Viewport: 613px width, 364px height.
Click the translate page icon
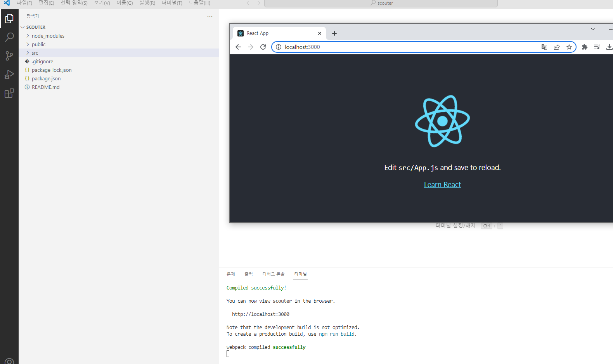click(x=544, y=47)
